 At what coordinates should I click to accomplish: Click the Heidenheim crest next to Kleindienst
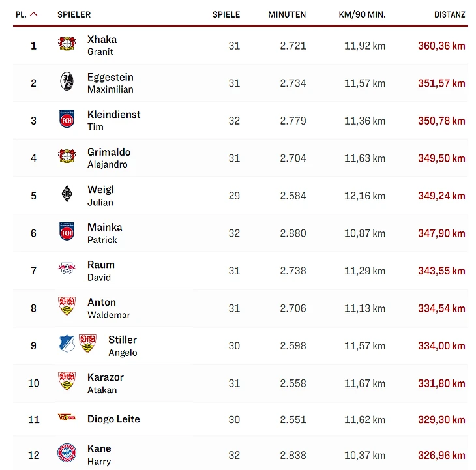click(x=67, y=120)
